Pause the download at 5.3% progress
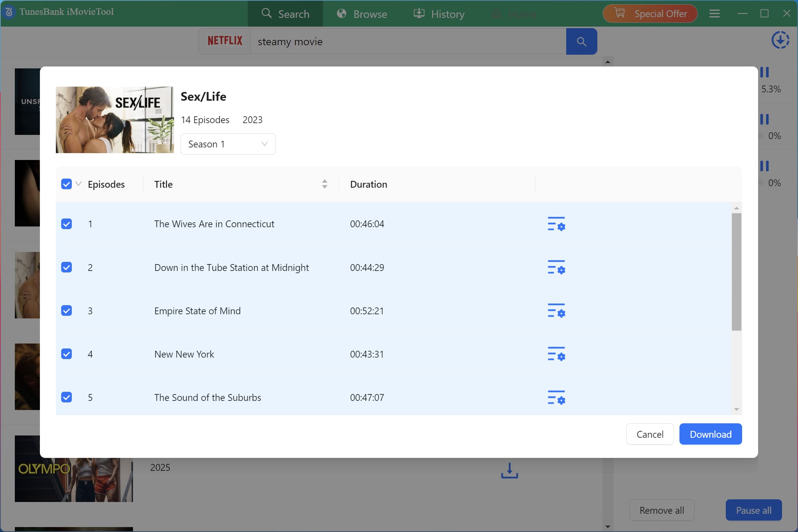The image size is (798, 532). pos(765,72)
